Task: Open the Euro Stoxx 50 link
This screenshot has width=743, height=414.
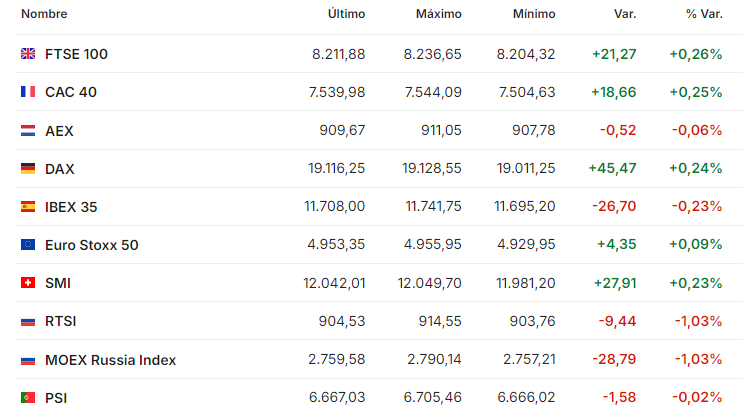Action: (x=91, y=245)
